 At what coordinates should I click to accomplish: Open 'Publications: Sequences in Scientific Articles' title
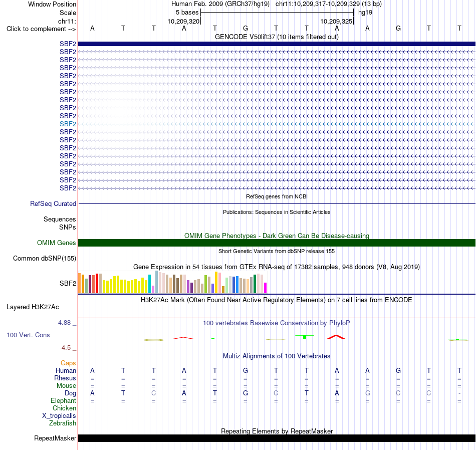(x=277, y=212)
